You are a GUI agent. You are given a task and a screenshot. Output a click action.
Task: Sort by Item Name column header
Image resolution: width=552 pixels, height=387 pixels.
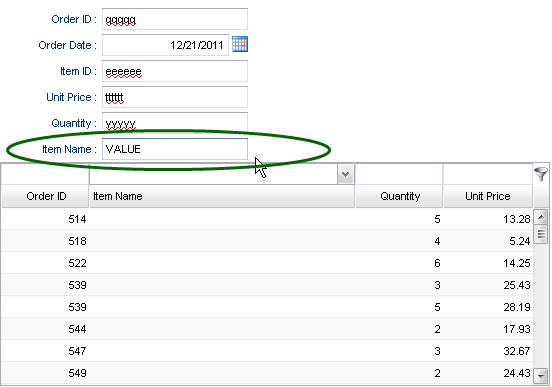pyautogui.click(x=222, y=196)
